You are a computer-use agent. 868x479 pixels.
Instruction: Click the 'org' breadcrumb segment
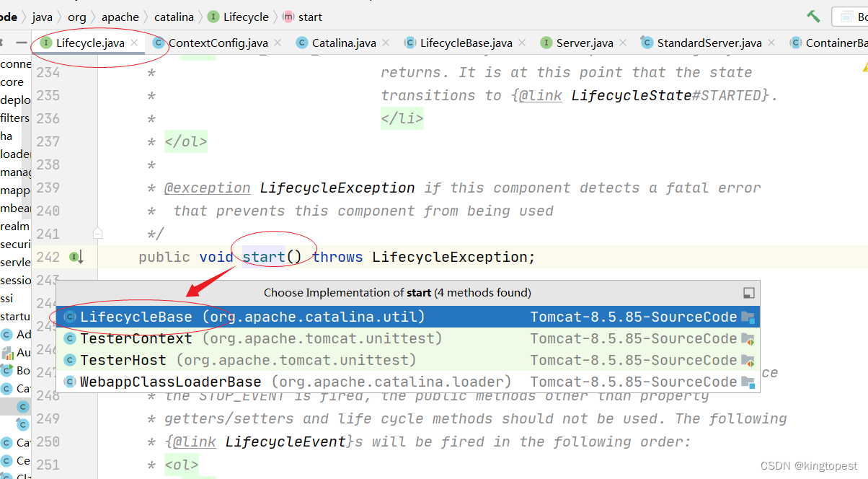(x=77, y=17)
